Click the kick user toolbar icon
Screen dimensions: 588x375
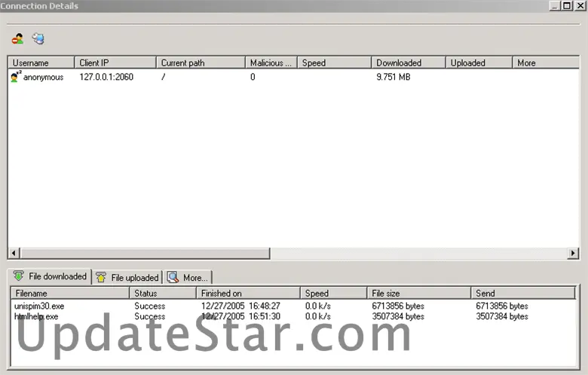pyautogui.click(x=17, y=38)
